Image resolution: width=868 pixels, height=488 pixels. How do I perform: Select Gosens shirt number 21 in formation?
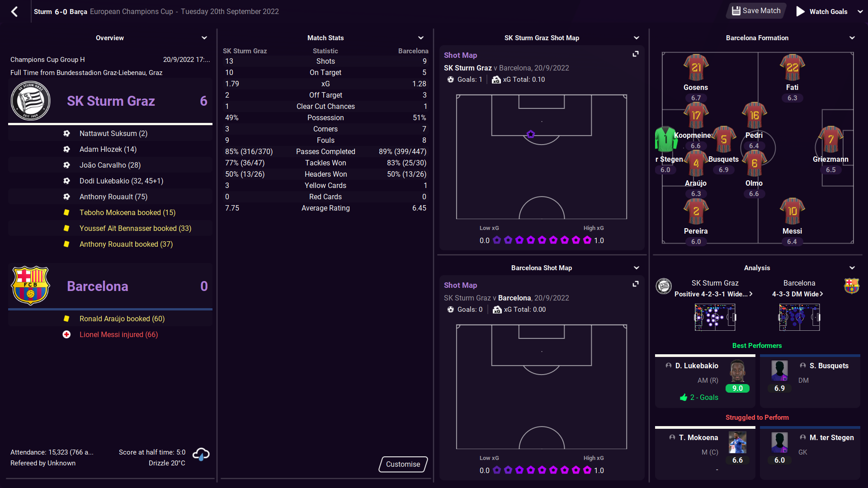coord(696,68)
